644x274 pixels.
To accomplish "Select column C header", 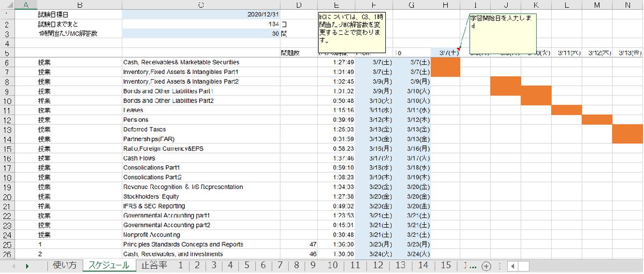I will pyautogui.click(x=201, y=5).
